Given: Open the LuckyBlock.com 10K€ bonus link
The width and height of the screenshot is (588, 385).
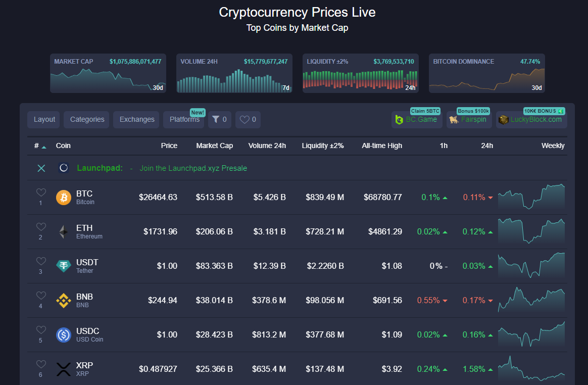Looking at the screenshot, I should point(531,119).
